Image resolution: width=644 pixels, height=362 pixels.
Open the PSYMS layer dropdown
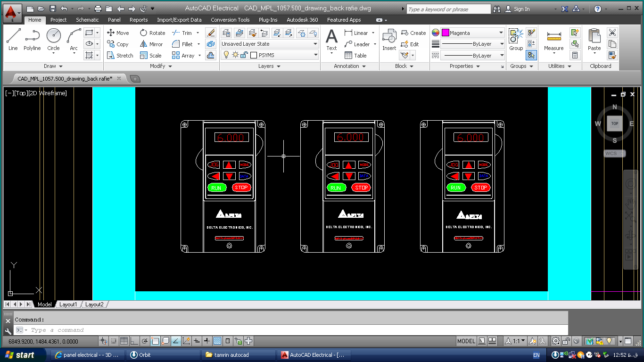pos(270,55)
